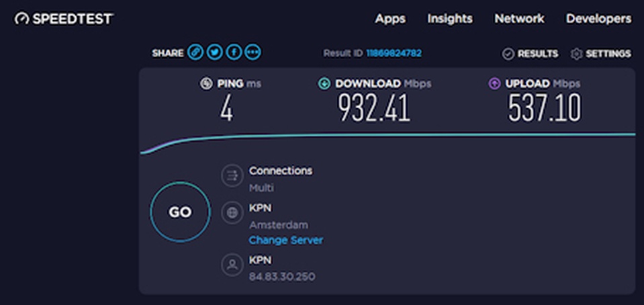Screen dimensions: 644x305
Task: Share result on Twitter
Action: tap(214, 52)
